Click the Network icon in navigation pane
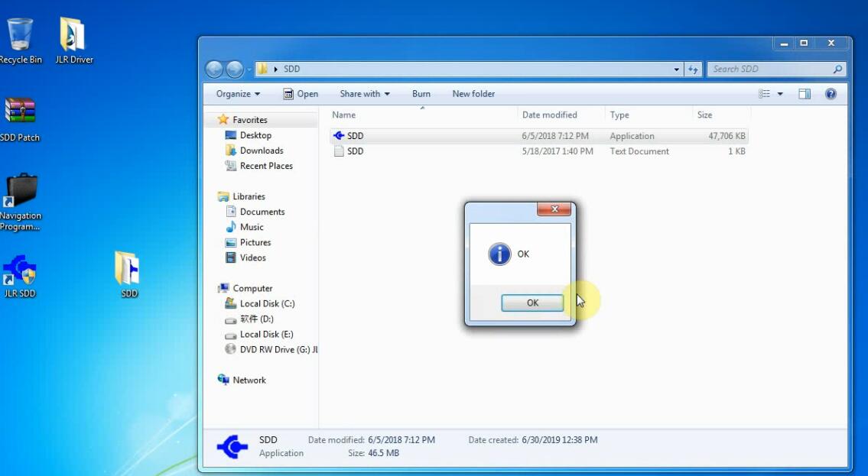 223,380
